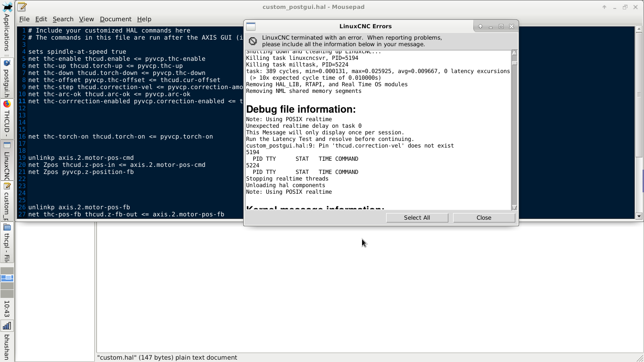644x362 pixels.
Task: Click the LinuxCNC Errors window menu icon
Action: pos(251,26)
